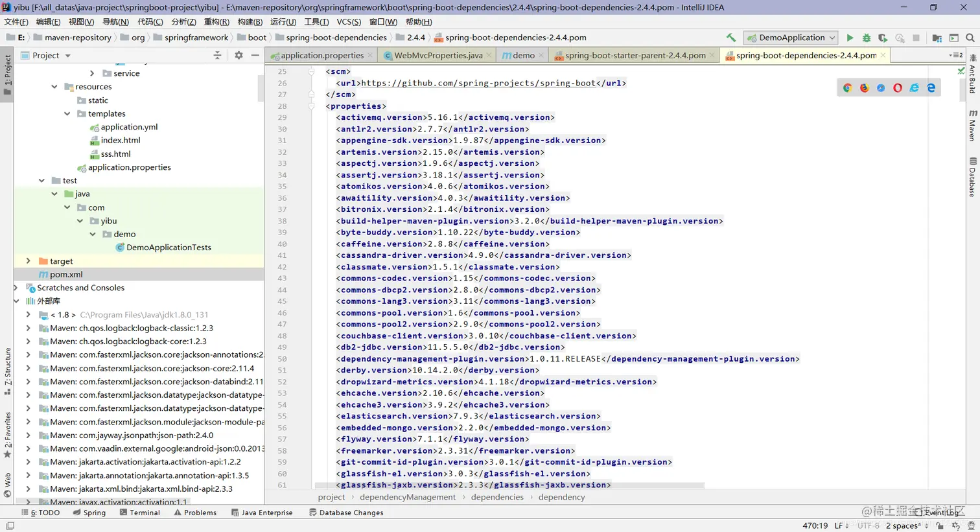Select application.yml file in tree
This screenshot has height=532, width=980.
129,127
